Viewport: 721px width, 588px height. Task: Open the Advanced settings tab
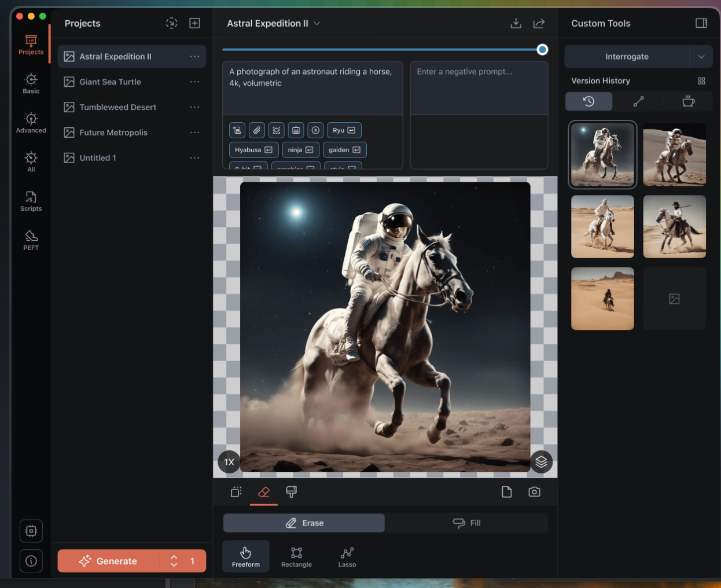[31, 123]
